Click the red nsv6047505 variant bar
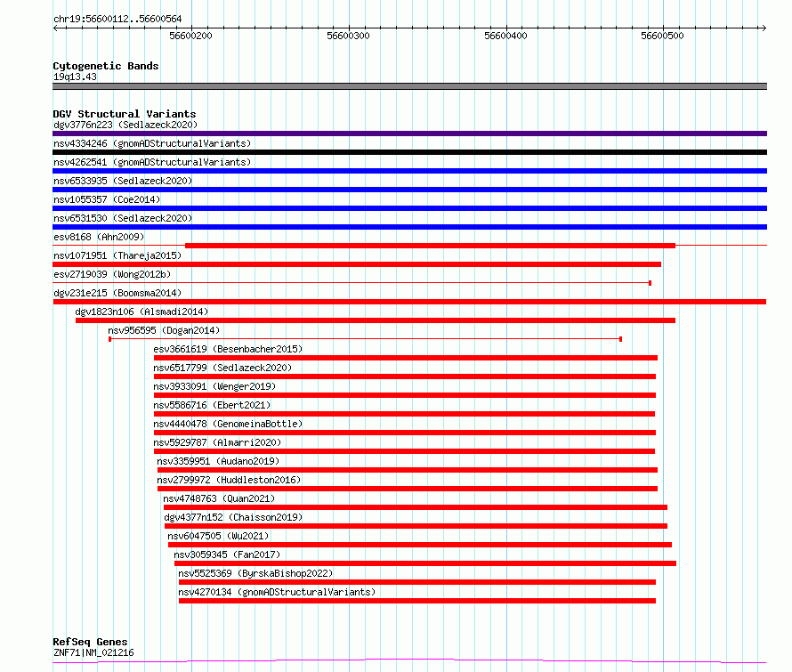 [420, 545]
